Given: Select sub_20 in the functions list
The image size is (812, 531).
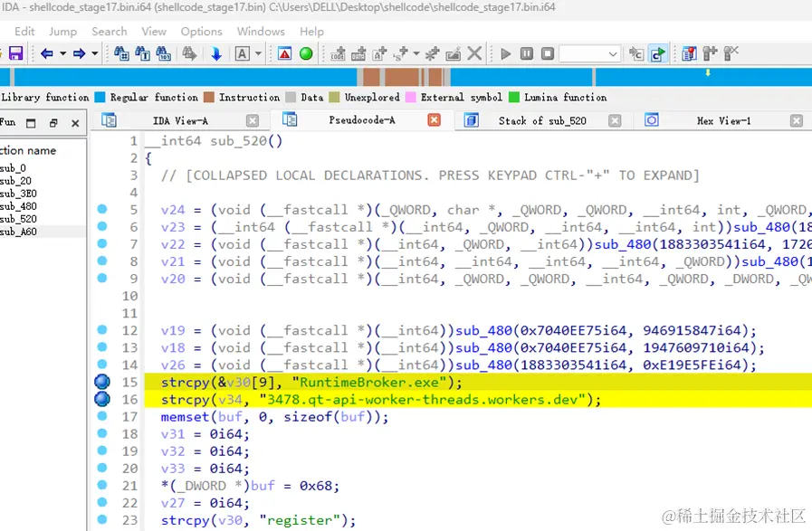Looking at the screenshot, I should pyautogui.click(x=15, y=181).
